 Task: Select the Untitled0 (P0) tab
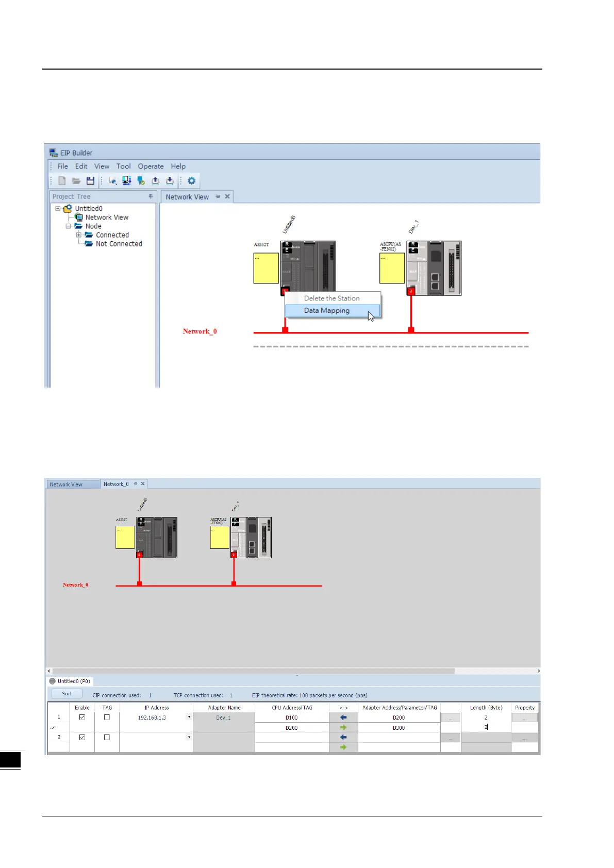coord(70,681)
